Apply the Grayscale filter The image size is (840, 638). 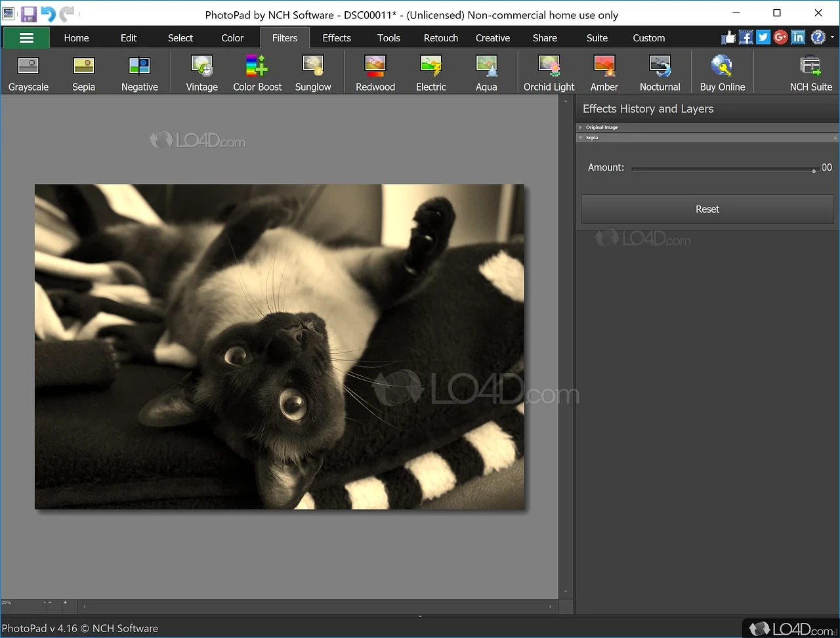coord(28,72)
